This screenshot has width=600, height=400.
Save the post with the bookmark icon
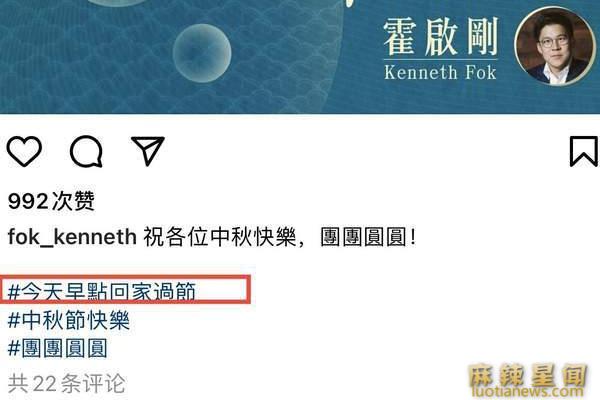(584, 151)
